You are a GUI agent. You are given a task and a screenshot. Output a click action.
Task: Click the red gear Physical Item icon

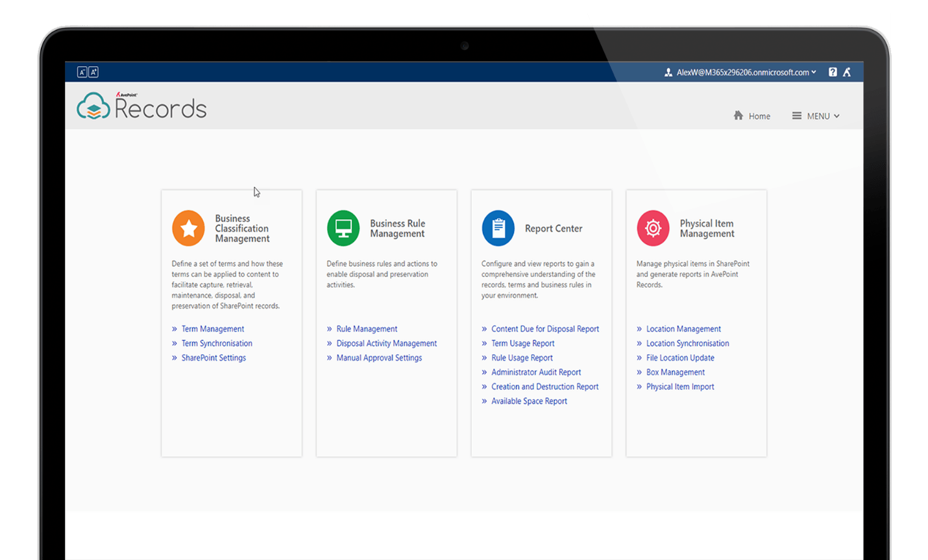click(x=653, y=228)
